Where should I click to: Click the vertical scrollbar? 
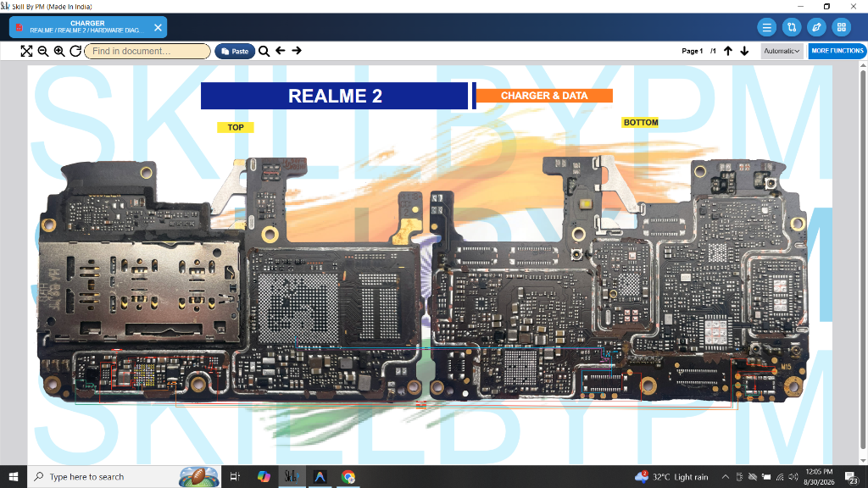click(863, 260)
